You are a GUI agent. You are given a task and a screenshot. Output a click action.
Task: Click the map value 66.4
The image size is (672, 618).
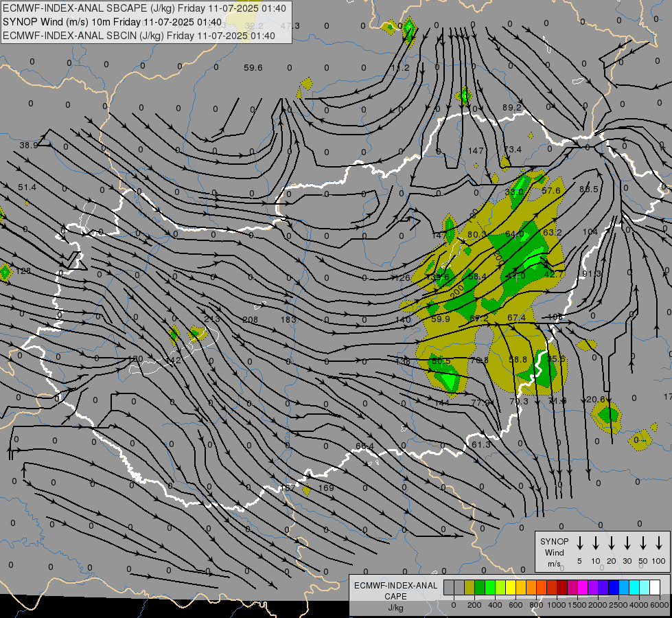[x=364, y=446]
